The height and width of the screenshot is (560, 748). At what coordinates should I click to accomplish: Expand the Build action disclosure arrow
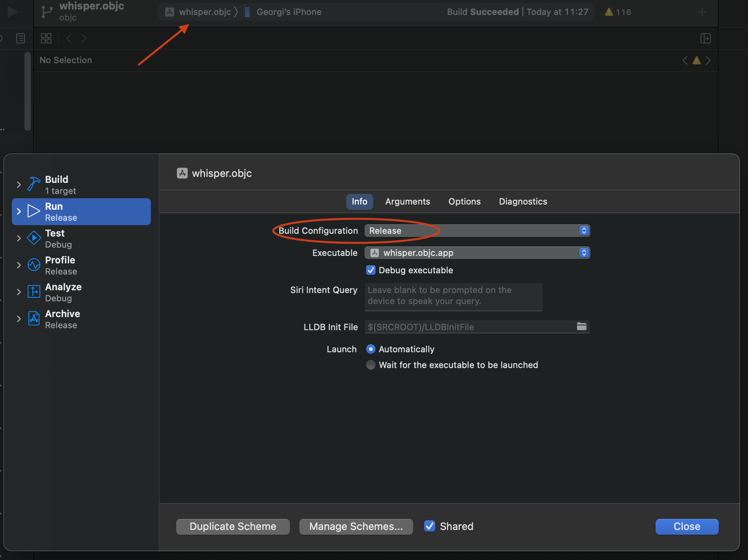[x=19, y=184]
